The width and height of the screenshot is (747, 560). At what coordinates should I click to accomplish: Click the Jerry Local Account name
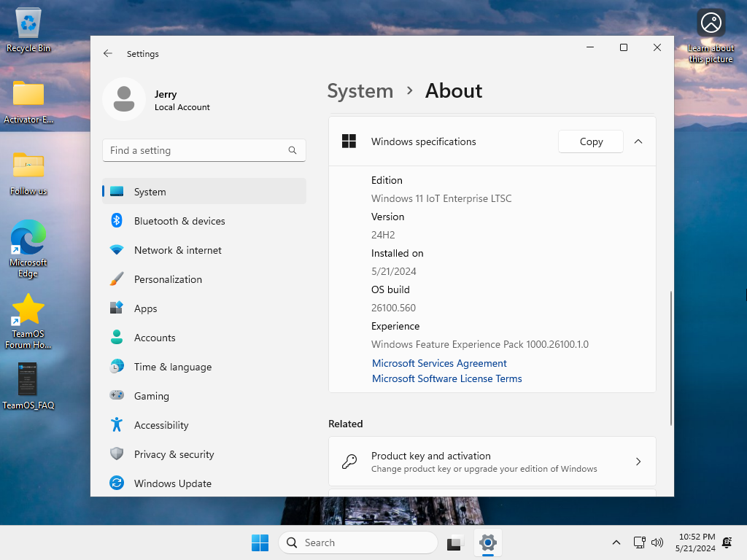(182, 100)
